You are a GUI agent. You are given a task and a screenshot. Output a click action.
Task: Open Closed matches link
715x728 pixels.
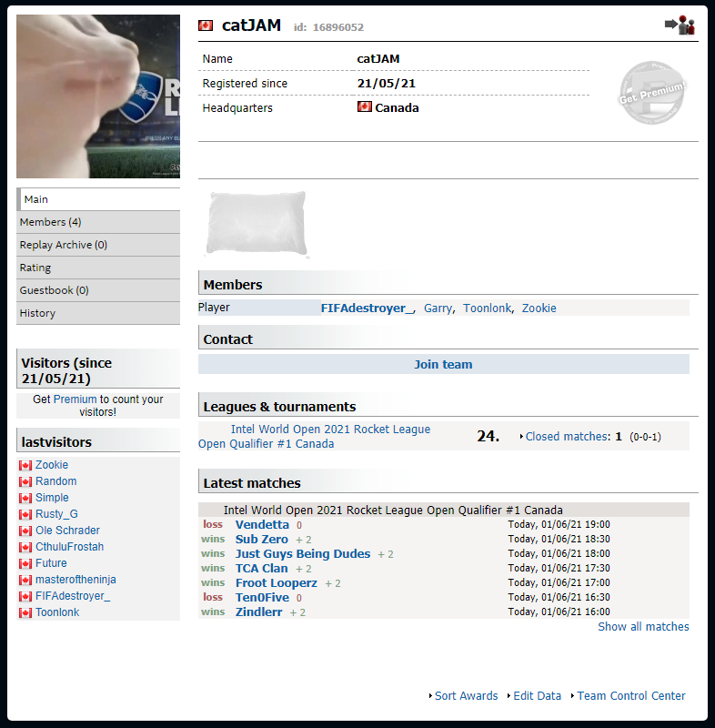point(567,437)
